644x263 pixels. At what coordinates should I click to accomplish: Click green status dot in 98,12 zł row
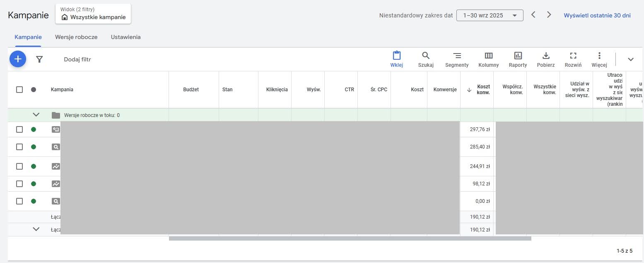pyautogui.click(x=34, y=184)
